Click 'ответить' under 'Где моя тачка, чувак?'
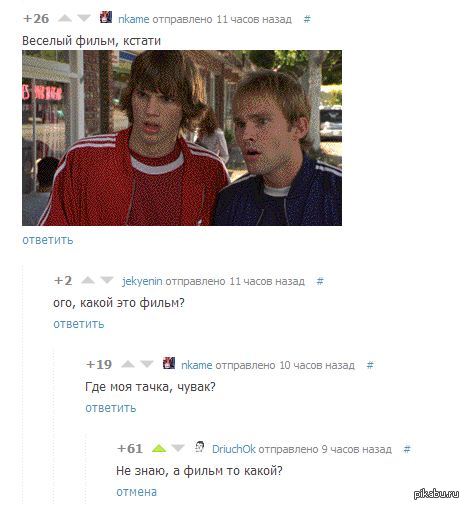This screenshot has height=505, width=464. (111, 408)
